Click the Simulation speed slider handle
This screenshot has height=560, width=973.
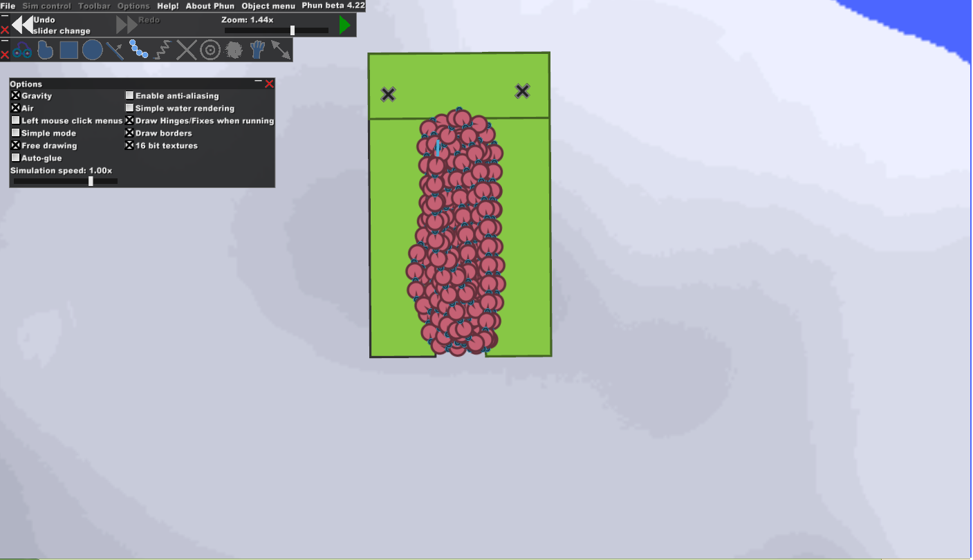pyautogui.click(x=91, y=181)
